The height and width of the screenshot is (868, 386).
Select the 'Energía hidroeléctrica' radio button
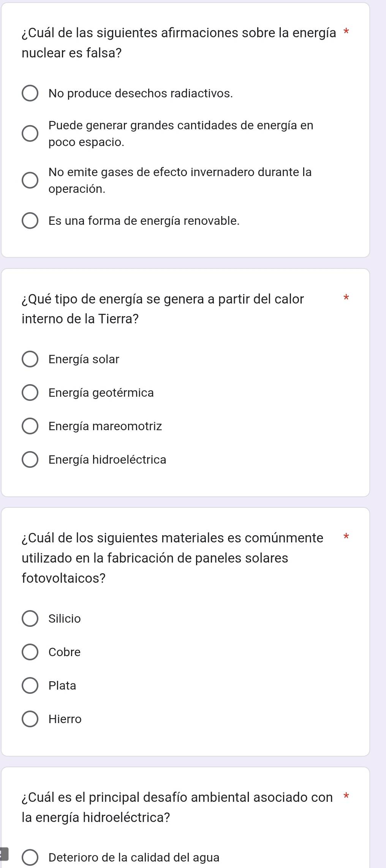30,460
